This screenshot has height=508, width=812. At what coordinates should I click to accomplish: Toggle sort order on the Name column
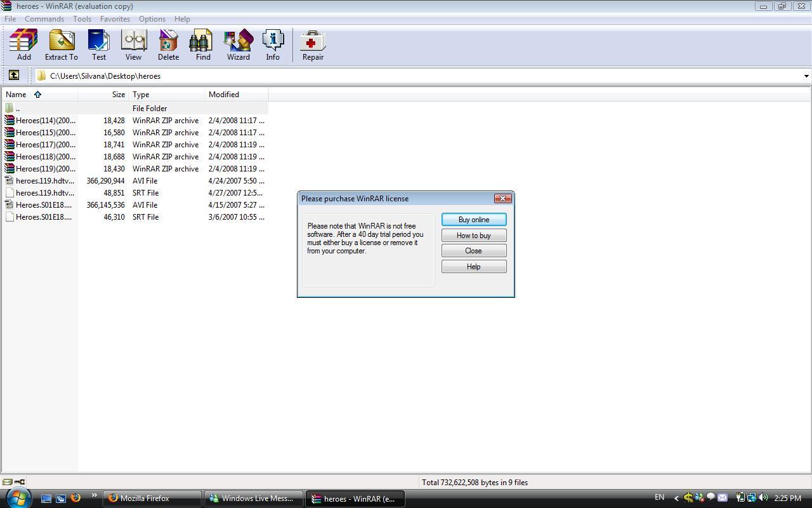25,94
